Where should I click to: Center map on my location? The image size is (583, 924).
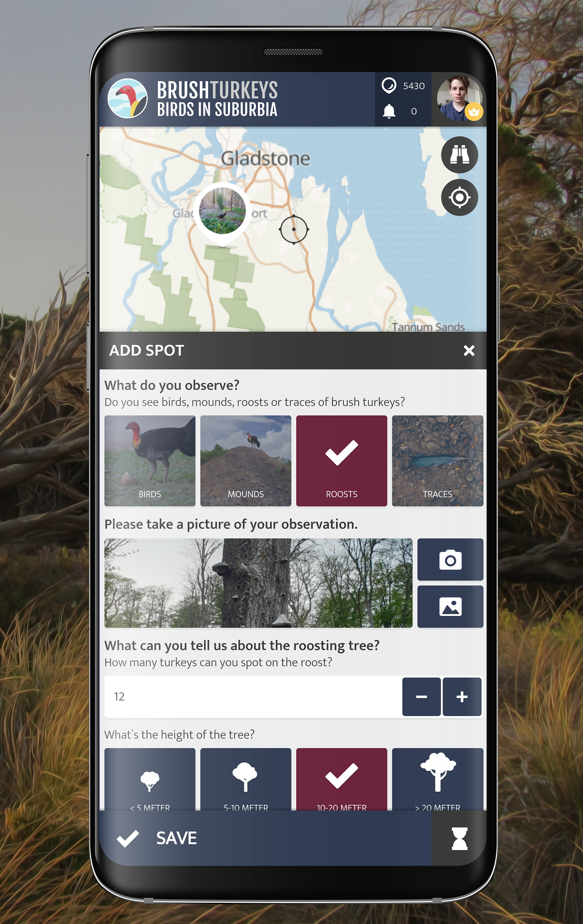pyautogui.click(x=459, y=197)
